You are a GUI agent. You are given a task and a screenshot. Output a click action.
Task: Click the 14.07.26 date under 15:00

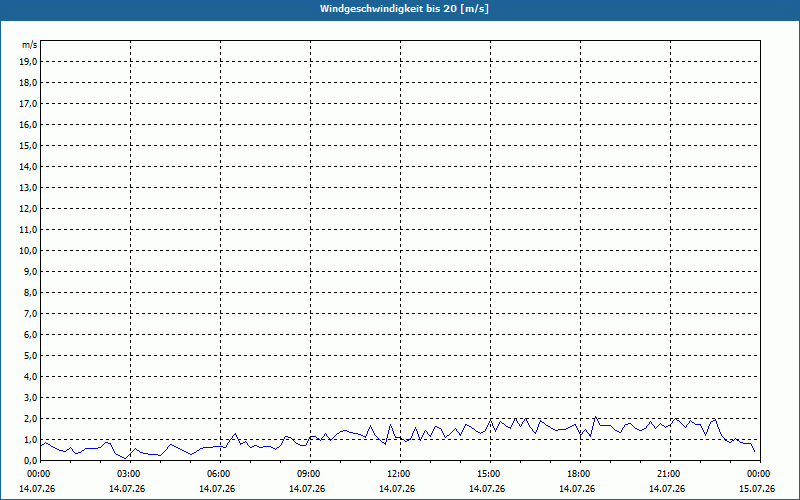[x=487, y=489]
